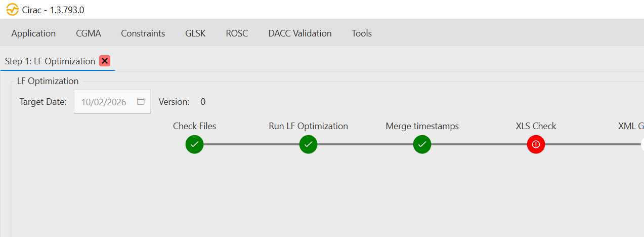
Task: Click the Version value 0
Action: [x=203, y=102]
